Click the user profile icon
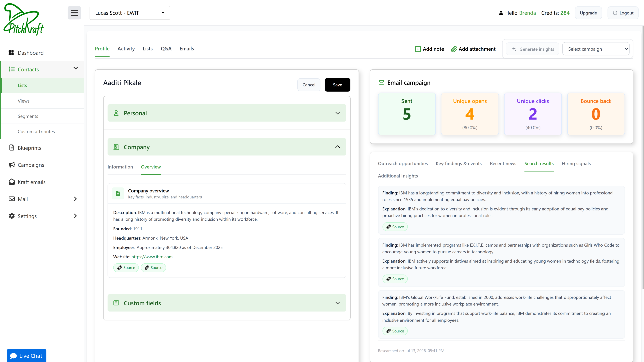This screenshot has width=644, height=362. pyautogui.click(x=501, y=13)
